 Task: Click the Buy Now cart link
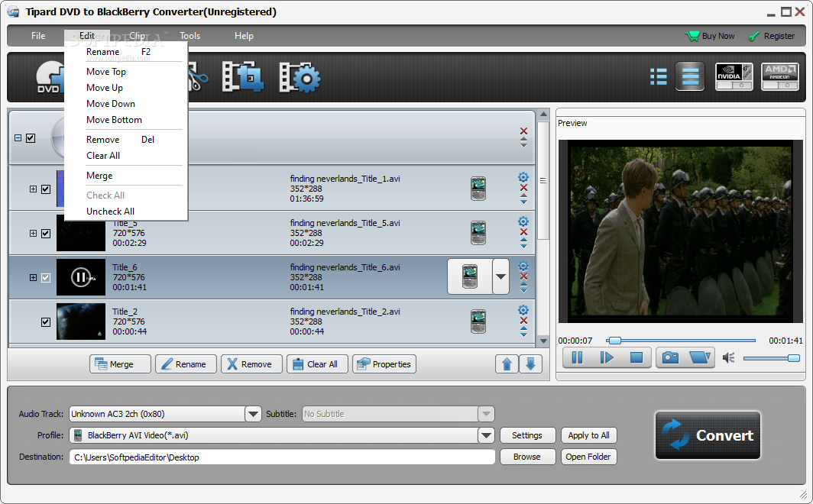tap(711, 36)
